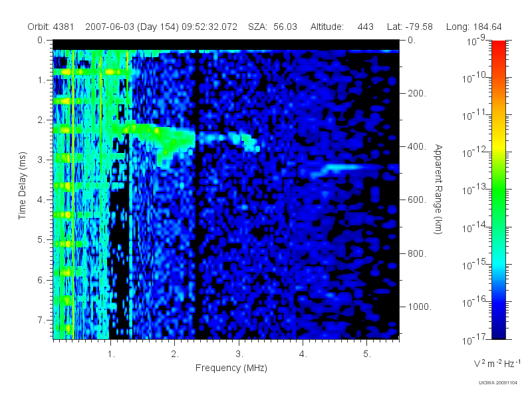Click the frequency tick label '5.'
The height and width of the screenshot is (399, 532).
pos(367,354)
